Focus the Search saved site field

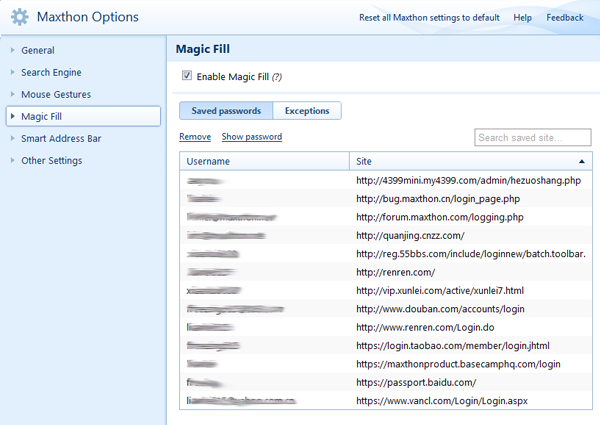pos(532,137)
